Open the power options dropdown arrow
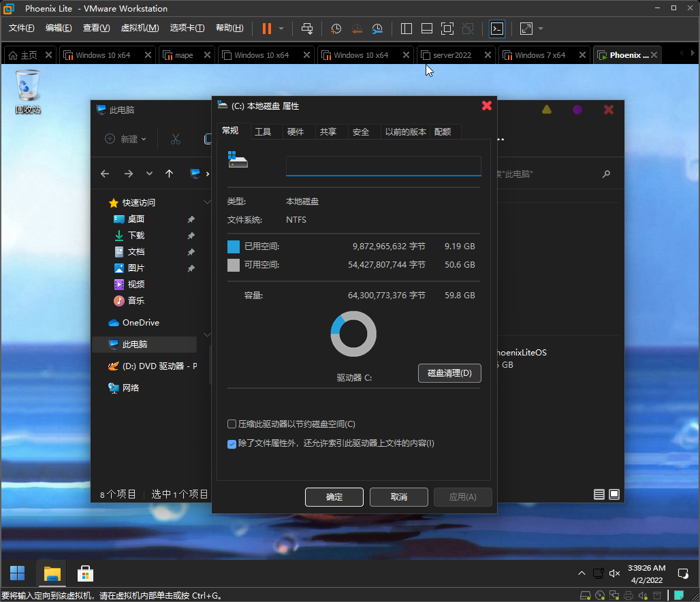Image resolution: width=700 pixels, height=602 pixels. (x=281, y=29)
